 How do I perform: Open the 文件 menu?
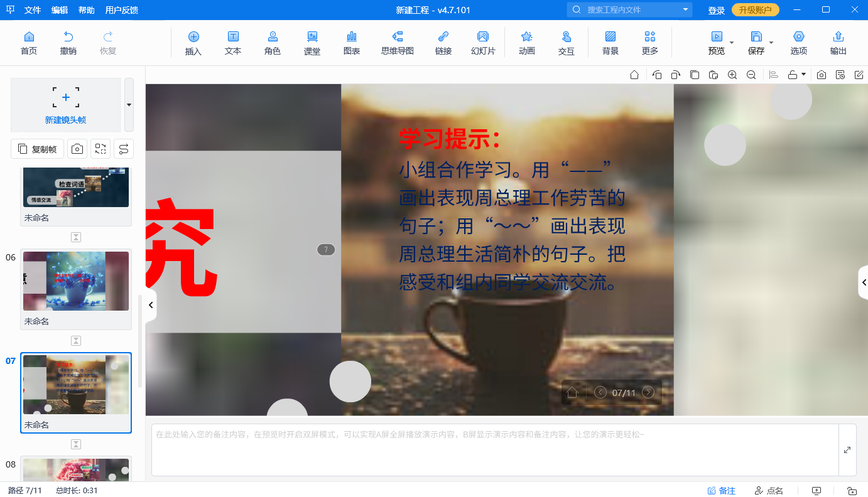33,10
